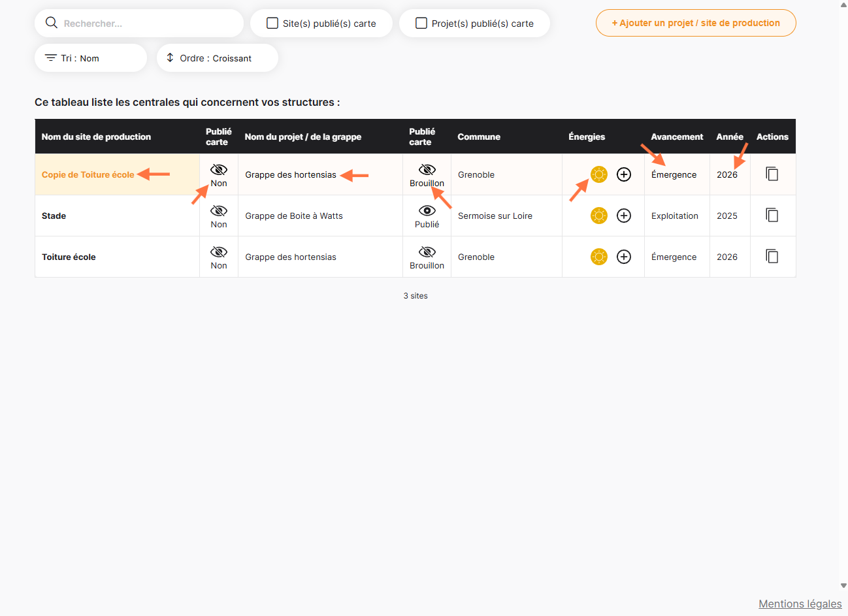Toggle site map visibility for Toiture école row

coord(219,252)
